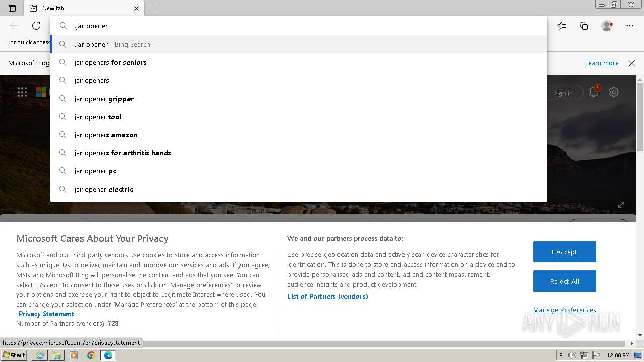This screenshot has height=362, width=644.
Task: Open the Privacy Statement link
Action: (46, 314)
